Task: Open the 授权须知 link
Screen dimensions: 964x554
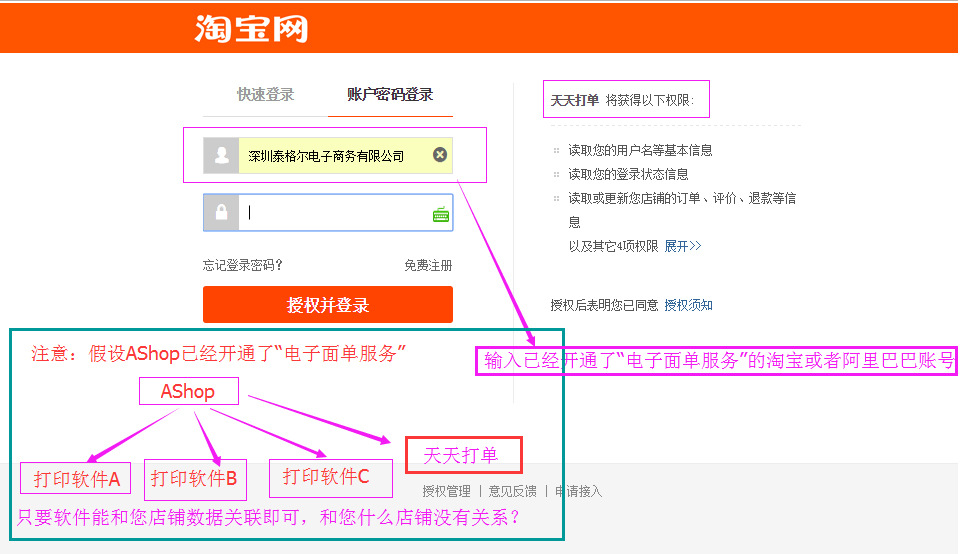Action: 688,305
